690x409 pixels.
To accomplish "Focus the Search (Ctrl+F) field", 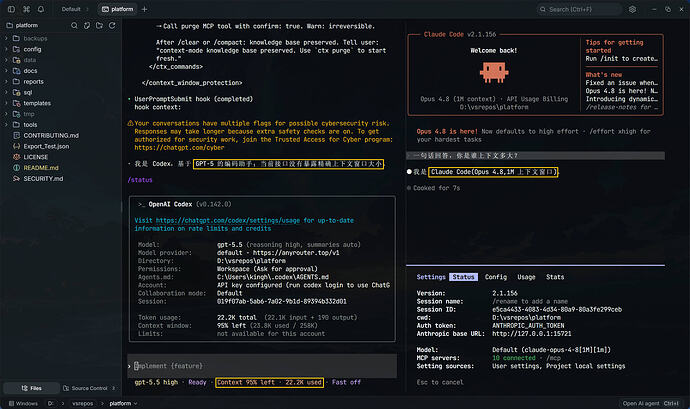I will [579, 9].
